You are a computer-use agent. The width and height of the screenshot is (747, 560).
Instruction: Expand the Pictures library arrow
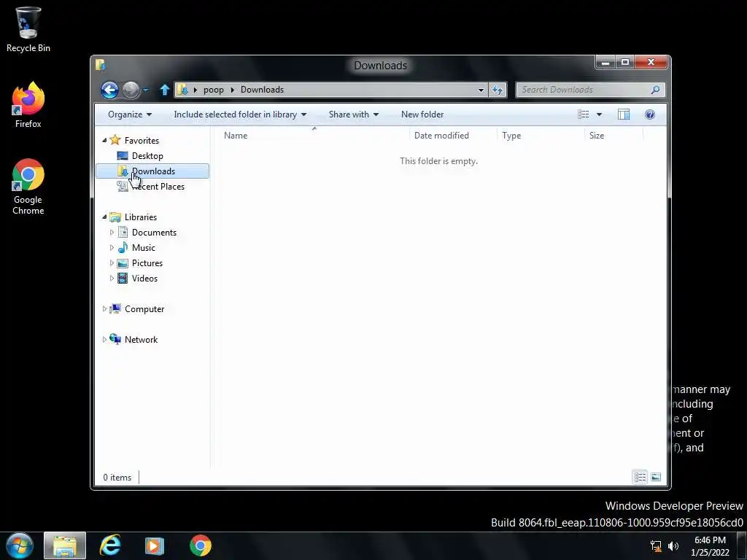[112, 262]
